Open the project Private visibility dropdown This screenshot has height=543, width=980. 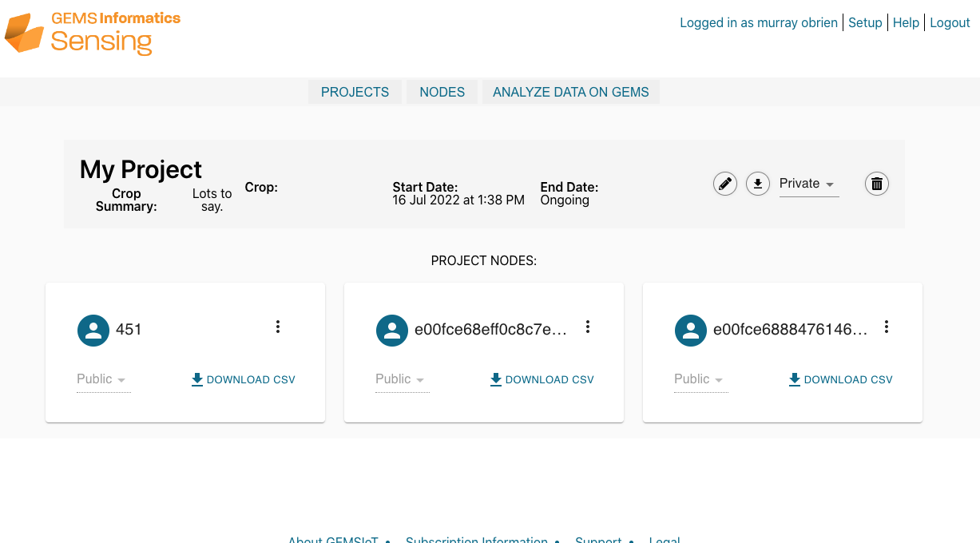tap(808, 184)
